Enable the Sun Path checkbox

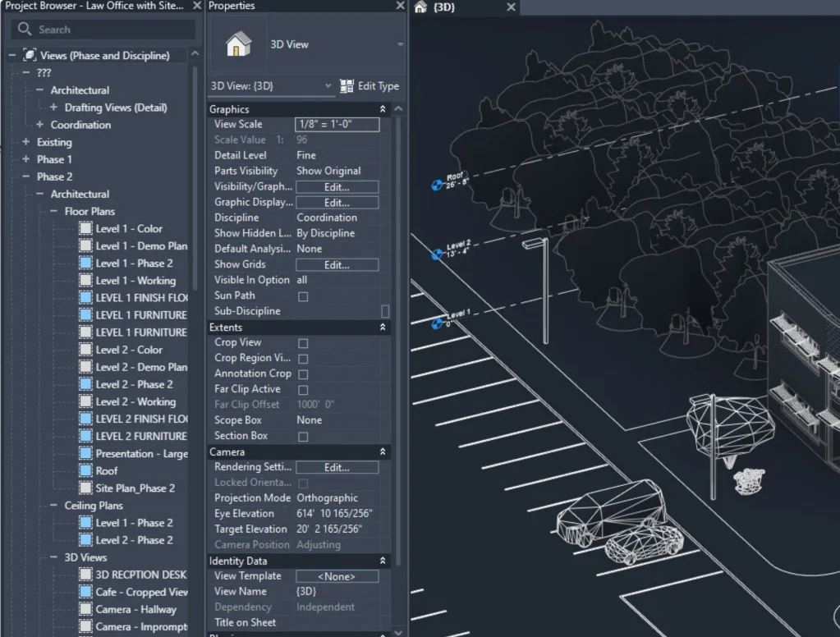(303, 296)
